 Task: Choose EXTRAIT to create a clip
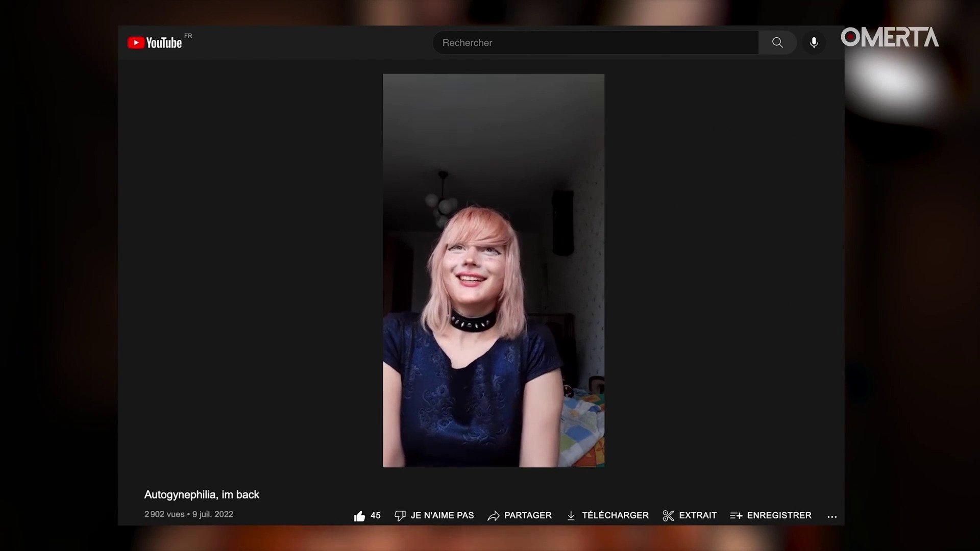tap(698, 516)
